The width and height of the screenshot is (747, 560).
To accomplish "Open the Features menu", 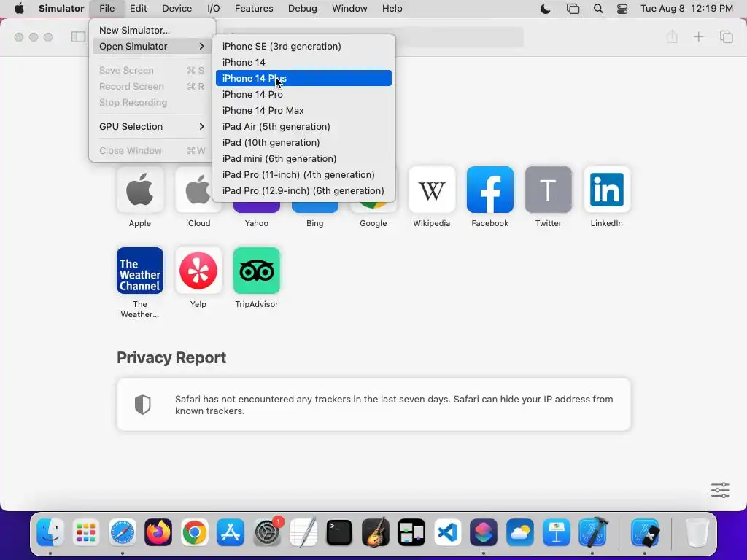I will point(254,9).
